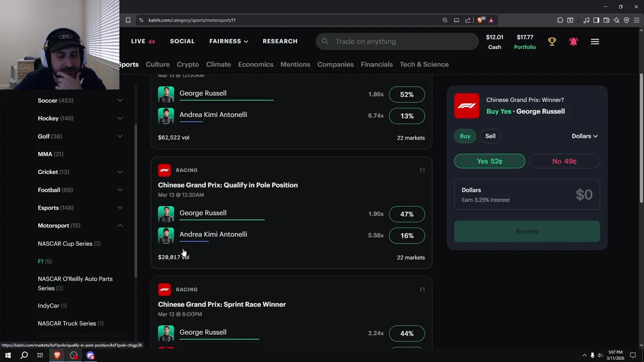Open the browser extensions puzzle icon
Viewport: 644px width, 362px height.
click(x=560, y=20)
